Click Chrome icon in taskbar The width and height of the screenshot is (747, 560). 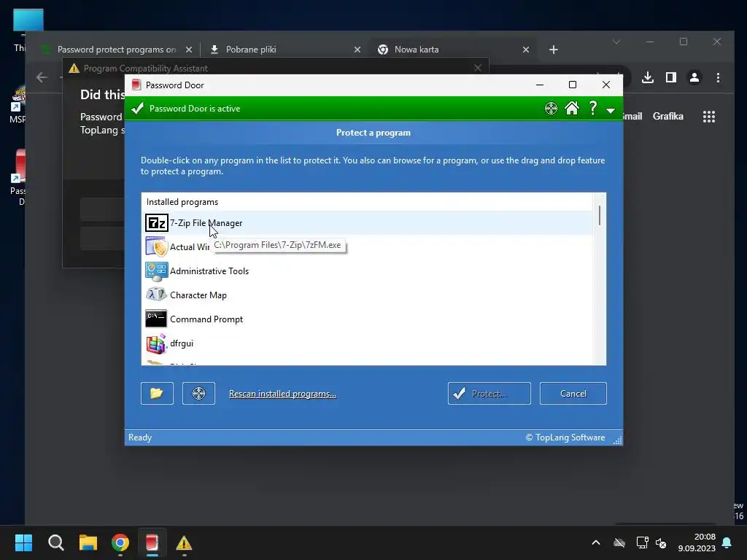tap(120, 542)
